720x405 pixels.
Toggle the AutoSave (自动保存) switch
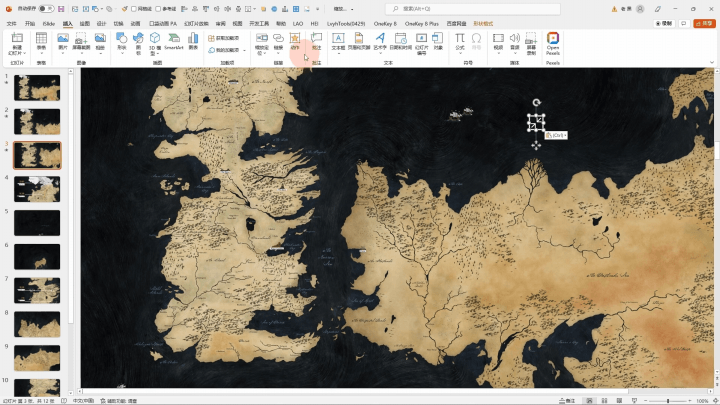[44, 9]
